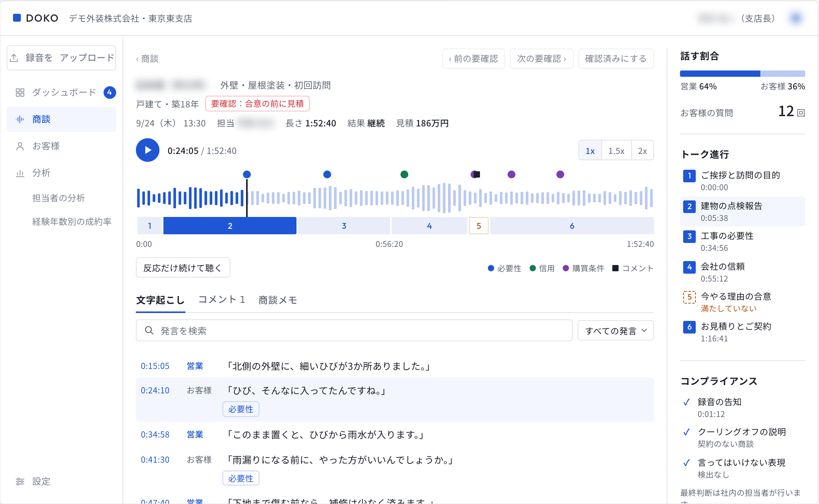Open 設定 at the bottom of the sidebar

pos(61,482)
